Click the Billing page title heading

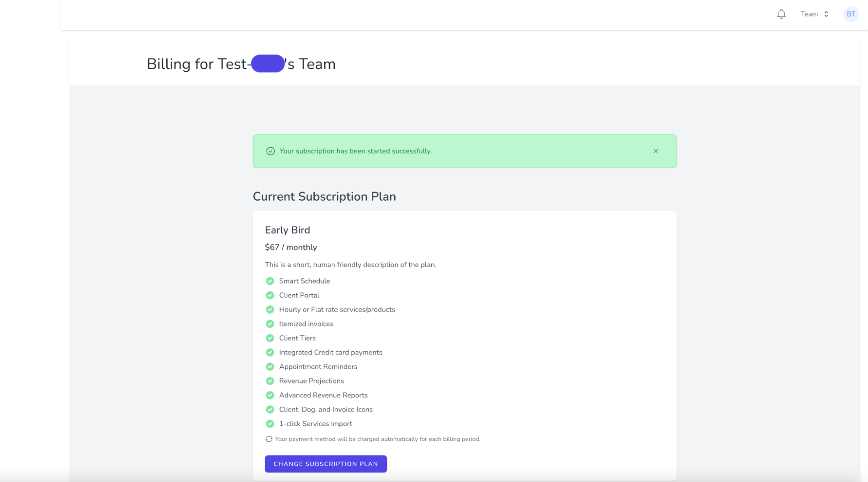[x=241, y=64]
